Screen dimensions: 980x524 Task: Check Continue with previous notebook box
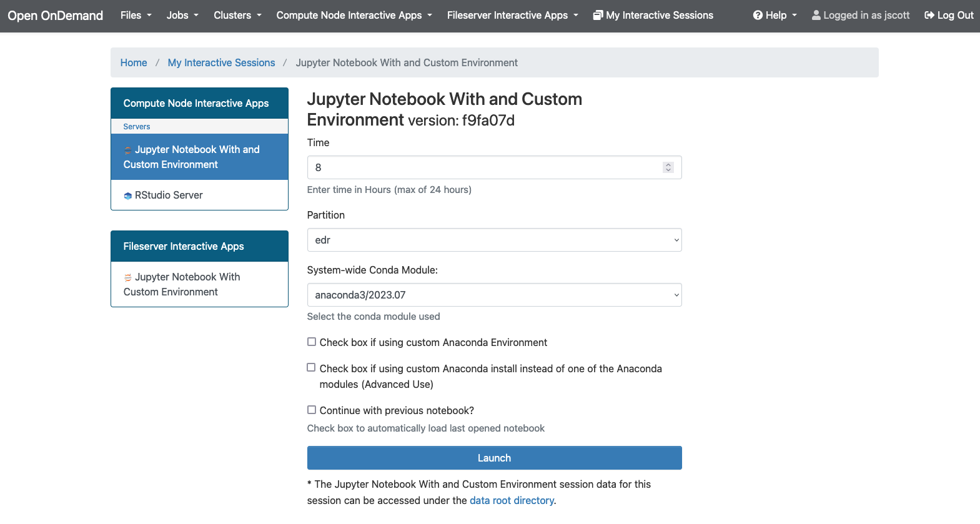(312, 410)
